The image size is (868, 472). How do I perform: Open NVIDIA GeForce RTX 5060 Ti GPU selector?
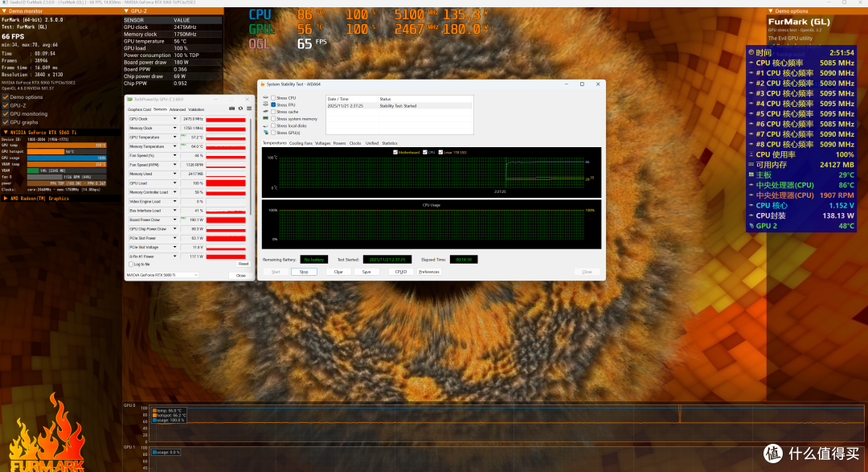pyautogui.click(x=162, y=275)
